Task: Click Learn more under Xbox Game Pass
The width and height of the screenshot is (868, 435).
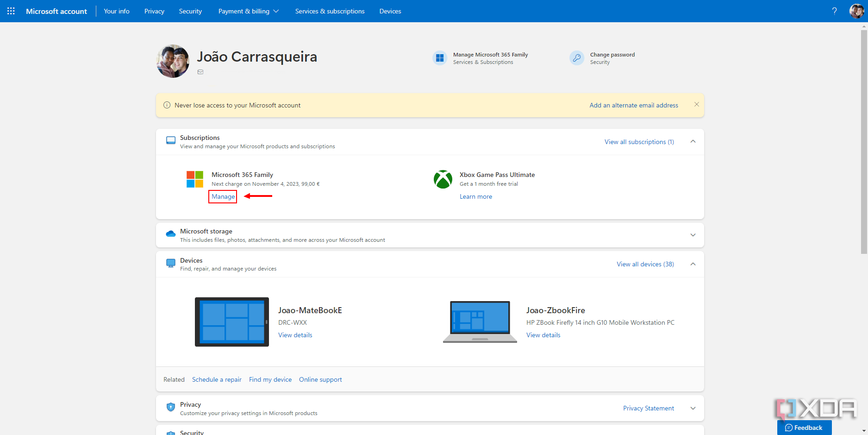Action: 476,196
